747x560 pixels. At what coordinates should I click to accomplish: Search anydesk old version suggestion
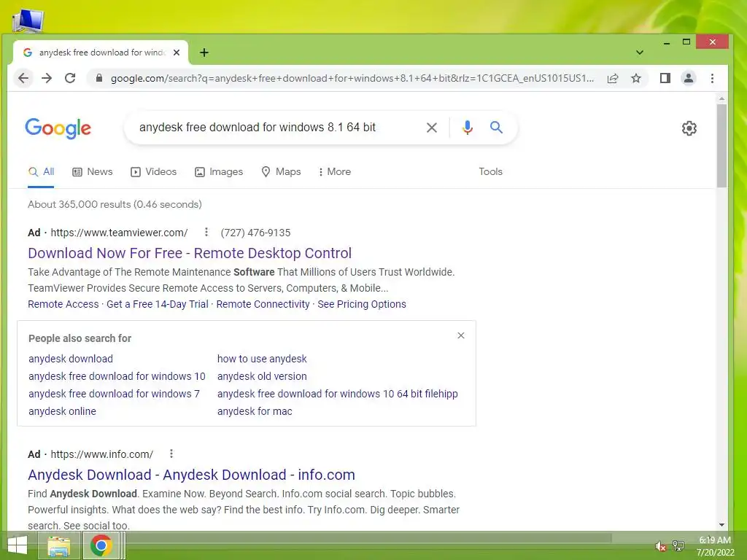(262, 376)
